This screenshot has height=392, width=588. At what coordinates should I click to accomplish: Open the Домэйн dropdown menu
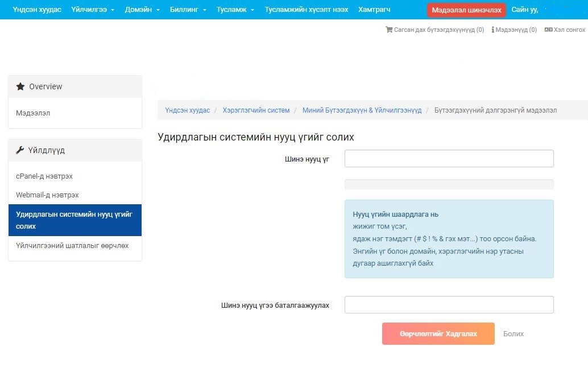pyautogui.click(x=142, y=10)
